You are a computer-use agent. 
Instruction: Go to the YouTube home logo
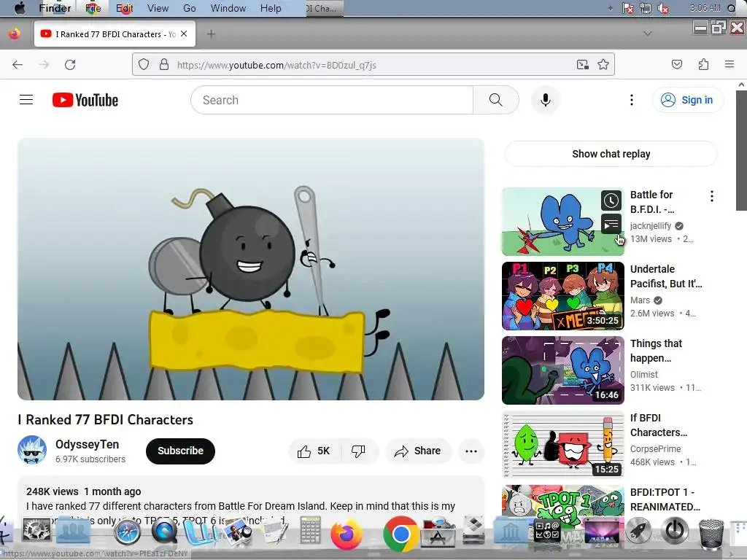[x=85, y=100]
